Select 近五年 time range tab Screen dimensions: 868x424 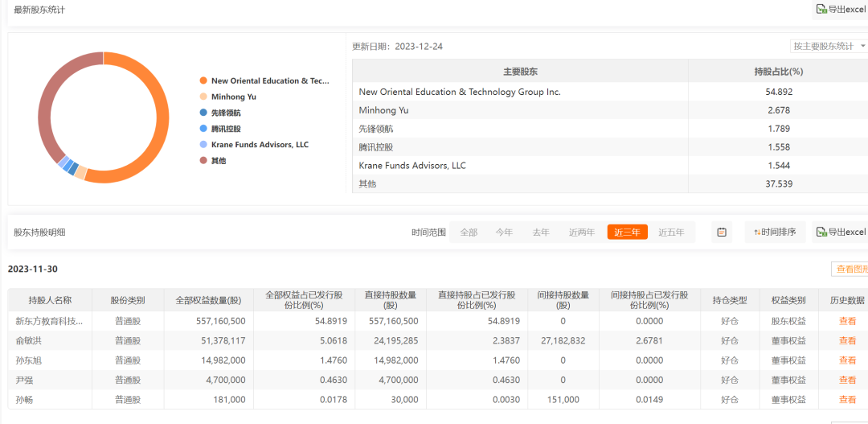coord(671,233)
